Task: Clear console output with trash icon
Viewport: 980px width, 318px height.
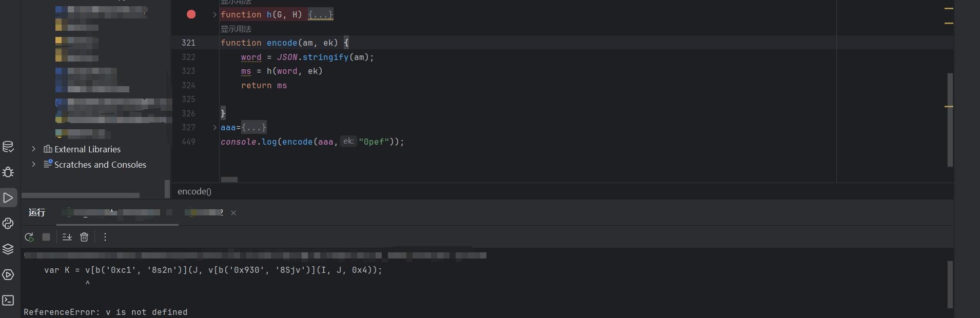Action: pos(84,237)
